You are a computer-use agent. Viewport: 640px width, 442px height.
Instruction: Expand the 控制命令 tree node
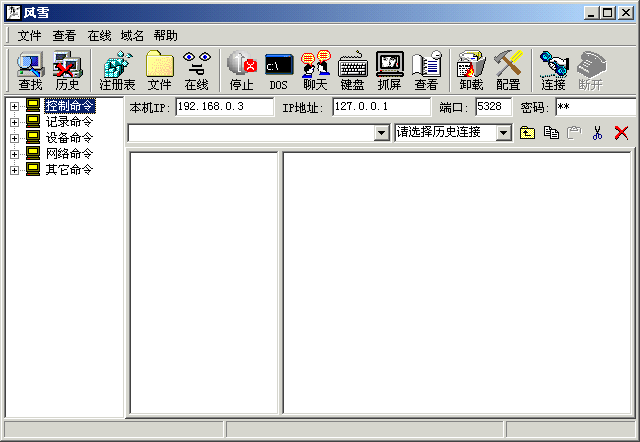point(15,106)
